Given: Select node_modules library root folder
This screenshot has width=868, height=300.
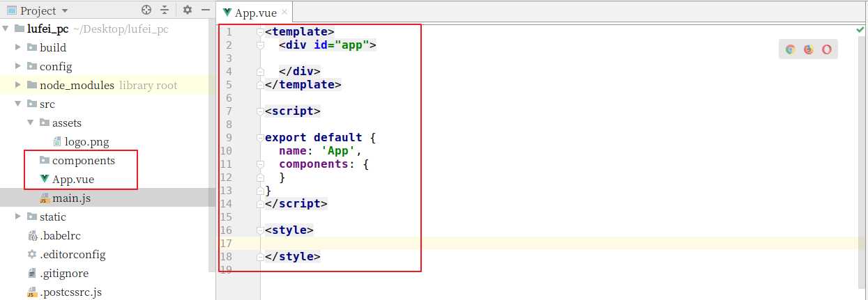Looking at the screenshot, I should click(102, 86).
